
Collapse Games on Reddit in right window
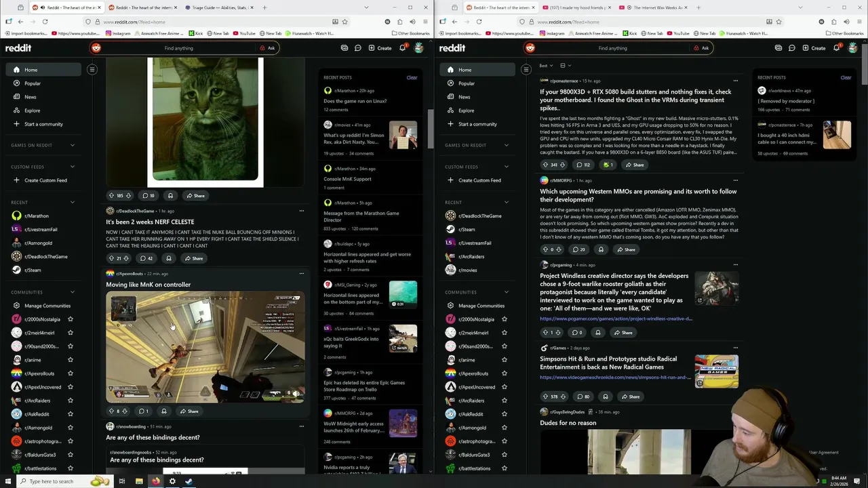[x=506, y=145]
